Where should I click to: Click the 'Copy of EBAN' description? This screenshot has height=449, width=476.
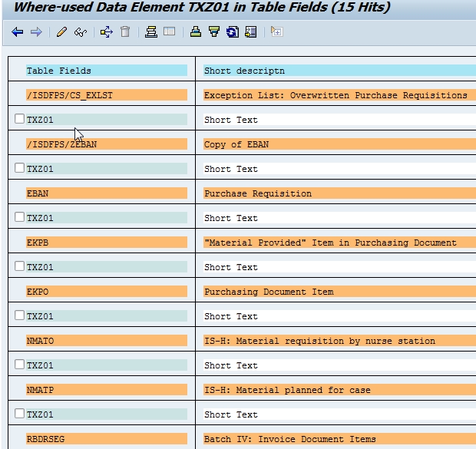(236, 144)
